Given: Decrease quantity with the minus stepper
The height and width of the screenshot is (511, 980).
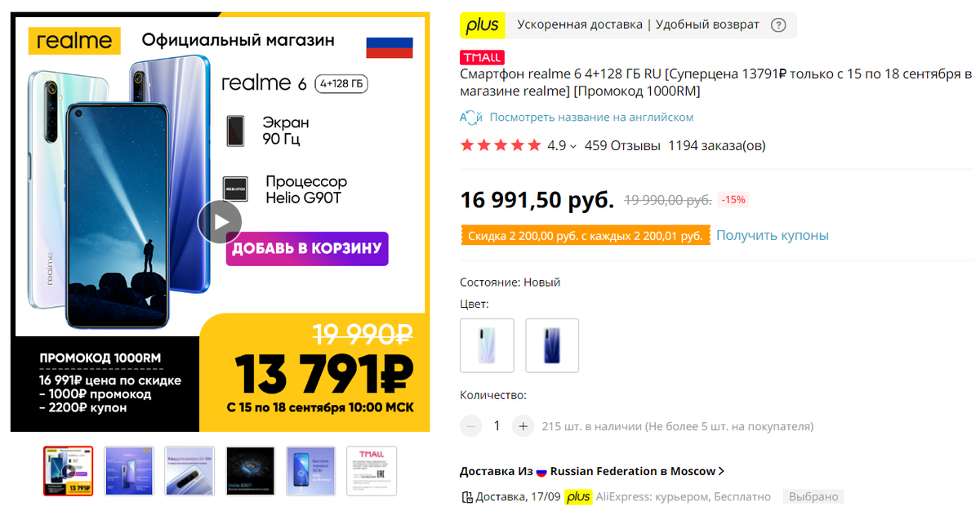Looking at the screenshot, I should pos(470,425).
